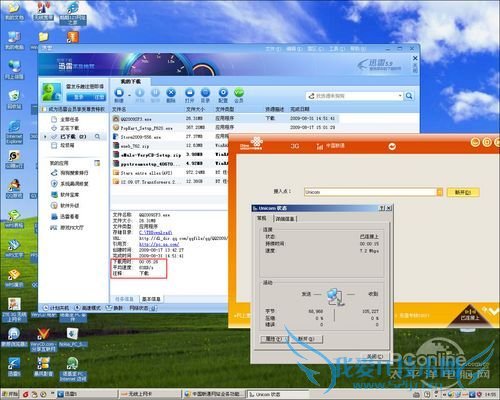Open 软件宝库 in Xunlei sidebar

[65, 195]
